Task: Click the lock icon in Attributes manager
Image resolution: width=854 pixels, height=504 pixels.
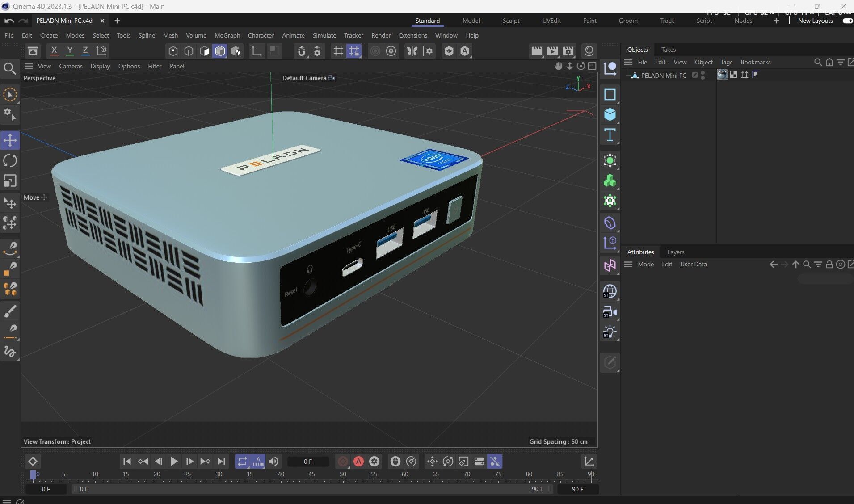Action: click(829, 265)
